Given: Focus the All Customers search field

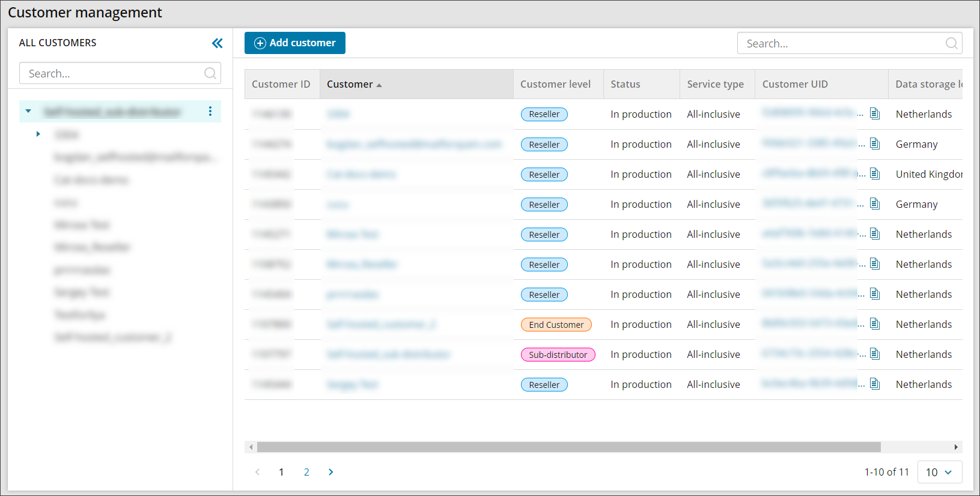Looking at the screenshot, I should [114, 73].
